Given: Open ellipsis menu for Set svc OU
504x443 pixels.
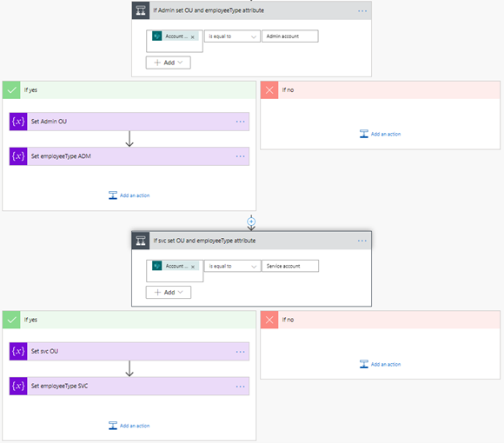Looking at the screenshot, I should [x=240, y=352].
